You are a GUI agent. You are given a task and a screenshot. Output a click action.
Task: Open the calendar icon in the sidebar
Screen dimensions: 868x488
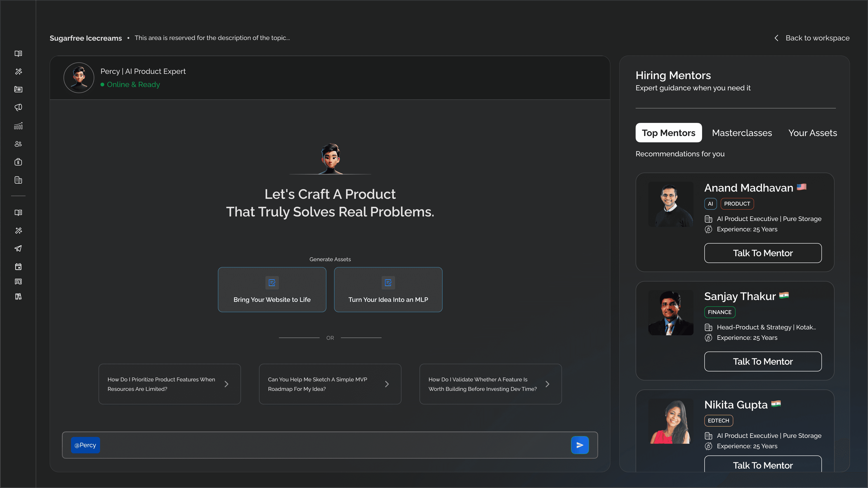(x=18, y=267)
